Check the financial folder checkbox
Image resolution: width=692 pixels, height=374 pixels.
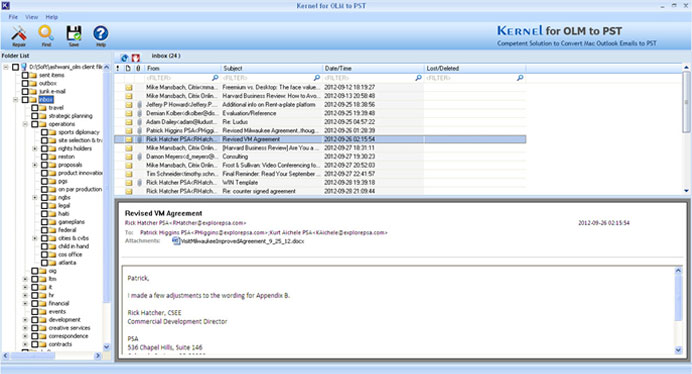tap(34, 304)
